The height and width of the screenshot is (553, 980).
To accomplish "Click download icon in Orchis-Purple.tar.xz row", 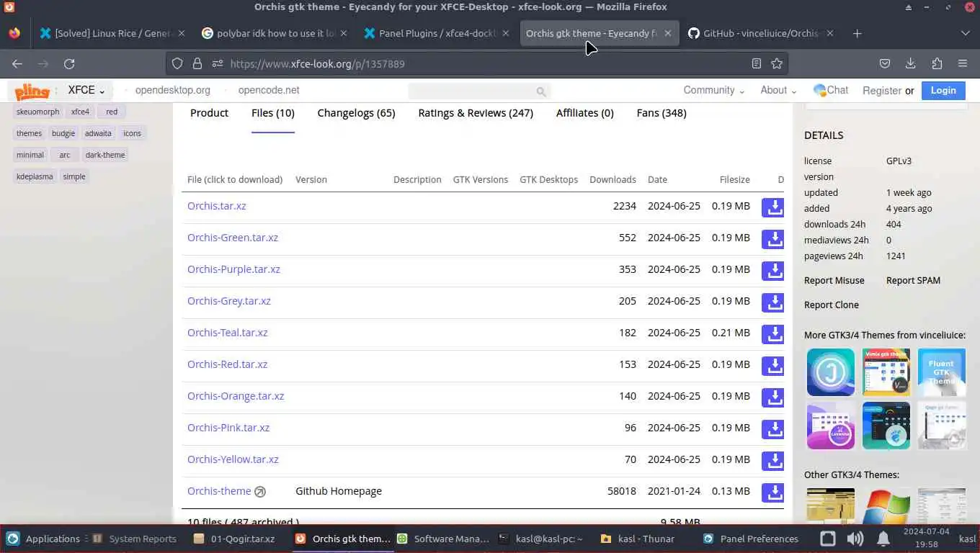I will click(772, 271).
